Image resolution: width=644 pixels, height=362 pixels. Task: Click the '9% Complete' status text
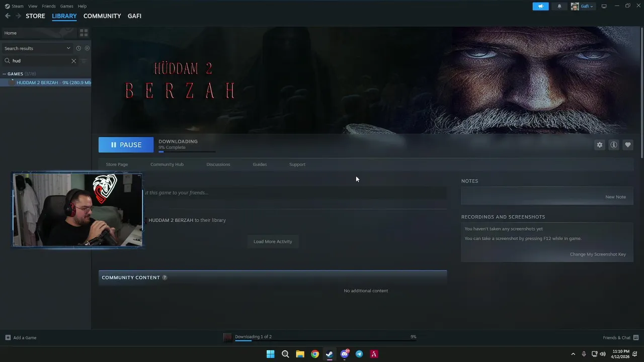[x=172, y=147]
